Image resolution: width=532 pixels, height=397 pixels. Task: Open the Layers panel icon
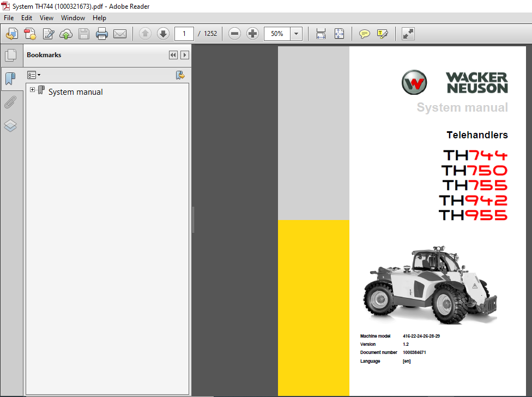click(10, 126)
